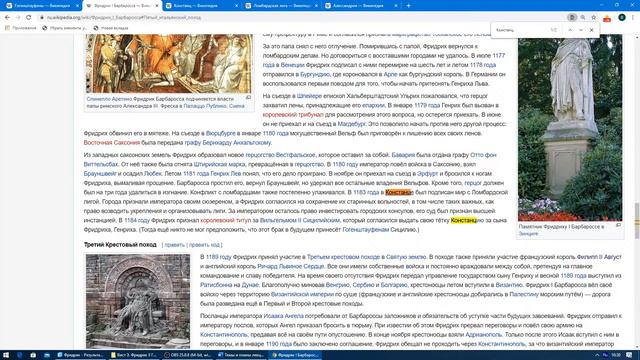Open the taskbar notification center
The height and width of the screenshot is (360, 640).
(x=629, y=355)
